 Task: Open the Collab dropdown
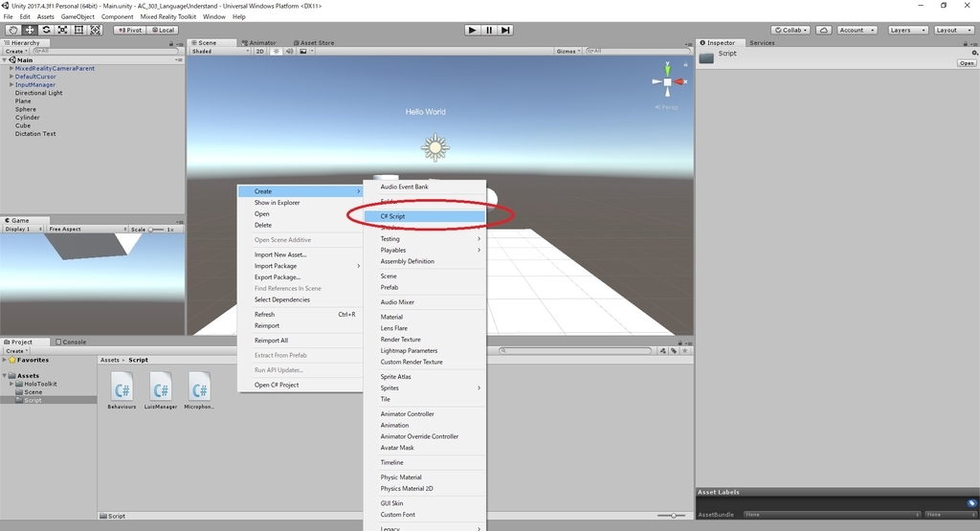click(791, 30)
